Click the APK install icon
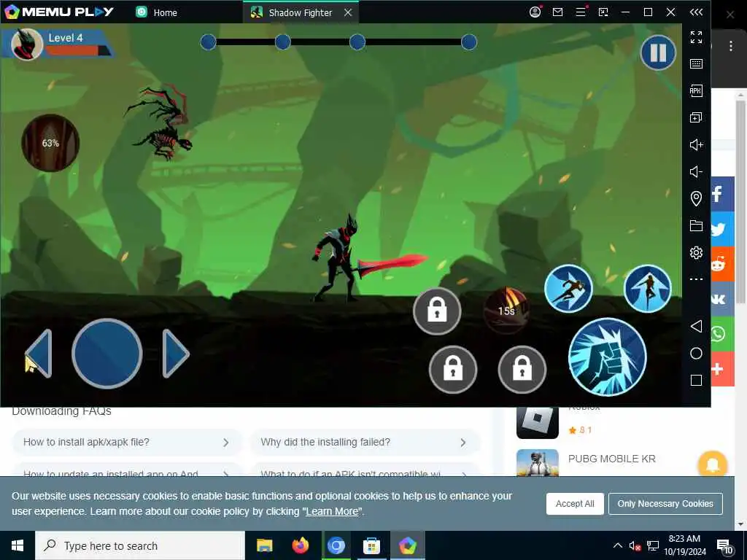 (696, 90)
